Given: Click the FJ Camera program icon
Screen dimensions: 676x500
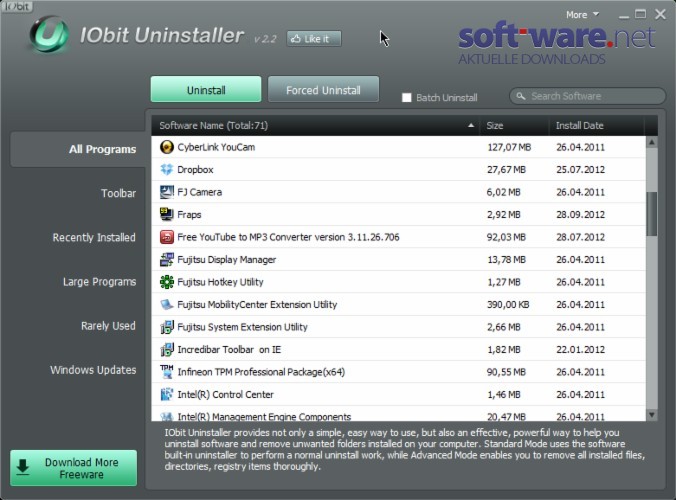Looking at the screenshot, I should 166,192.
